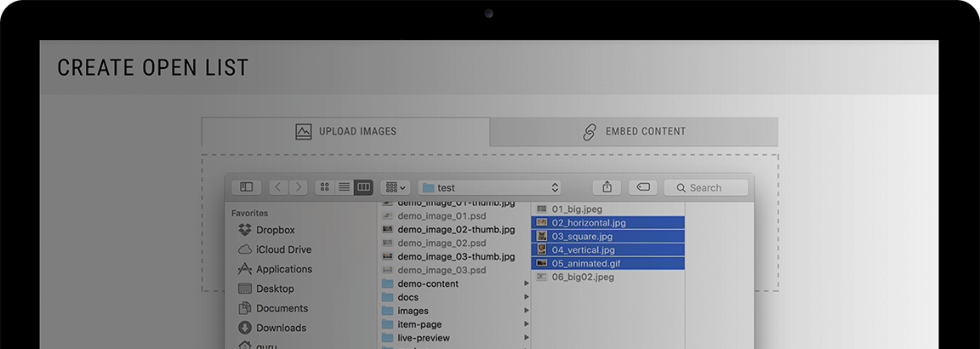Click the Documents icon in Favorites
The image size is (980, 349).
pyautogui.click(x=245, y=308)
